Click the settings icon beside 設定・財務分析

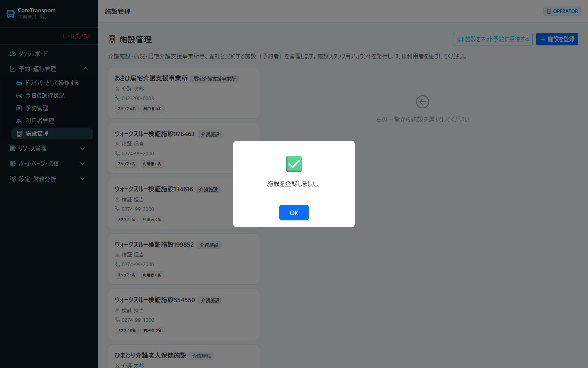[x=13, y=179]
